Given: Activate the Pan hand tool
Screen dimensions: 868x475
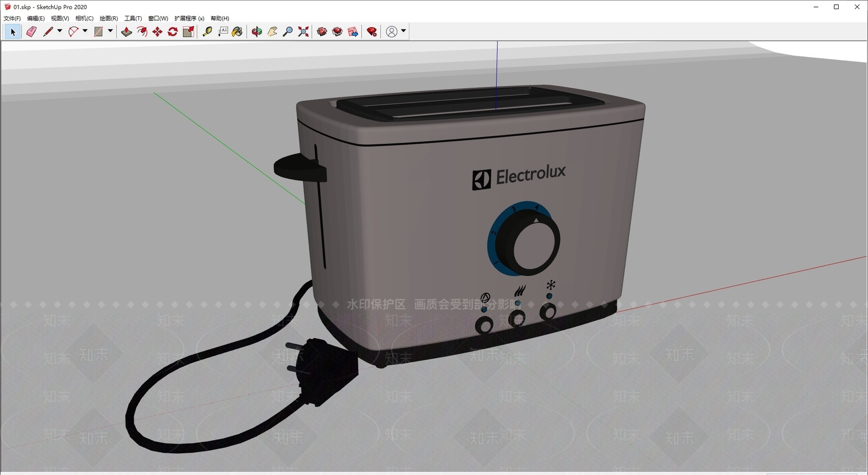Looking at the screenshot, I should 272,32.
